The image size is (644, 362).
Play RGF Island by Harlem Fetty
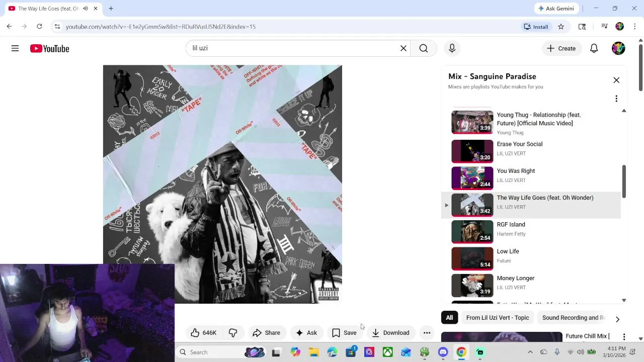(x=531, y=231)
